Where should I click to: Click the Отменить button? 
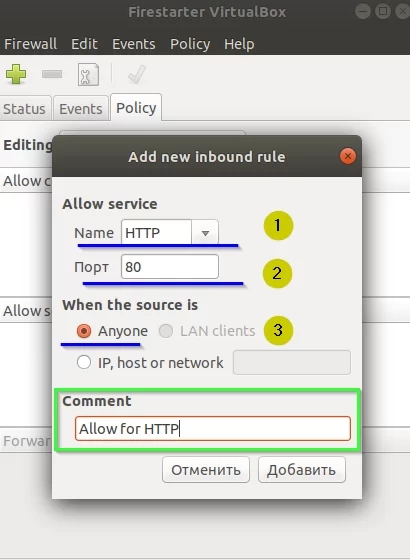click(x=206, y=470)
